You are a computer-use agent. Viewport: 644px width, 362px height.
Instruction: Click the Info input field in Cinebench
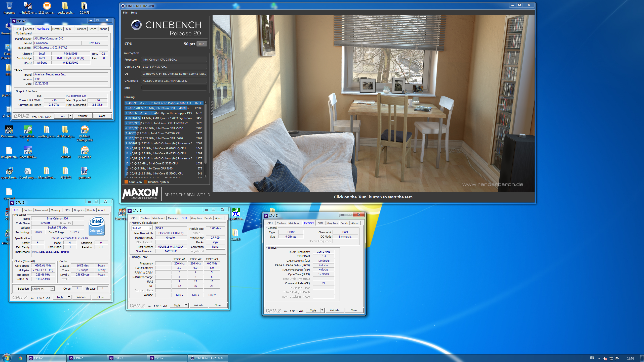pos(174,88)
